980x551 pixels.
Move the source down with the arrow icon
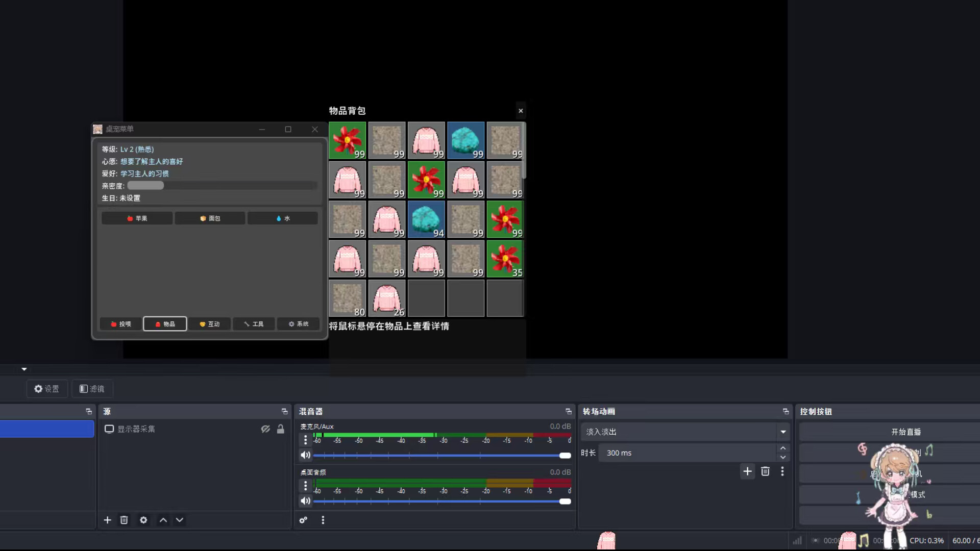pyautogui.click(x=180, y=520)
